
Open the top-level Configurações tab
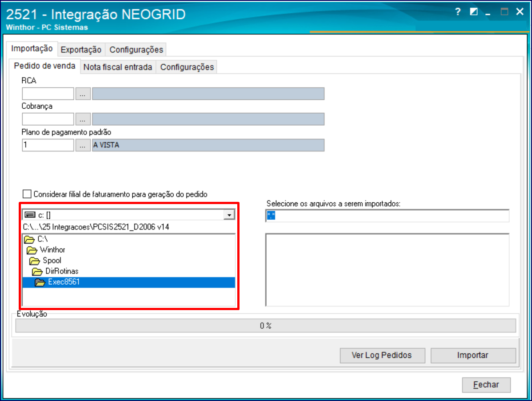(x=136, y=49)
